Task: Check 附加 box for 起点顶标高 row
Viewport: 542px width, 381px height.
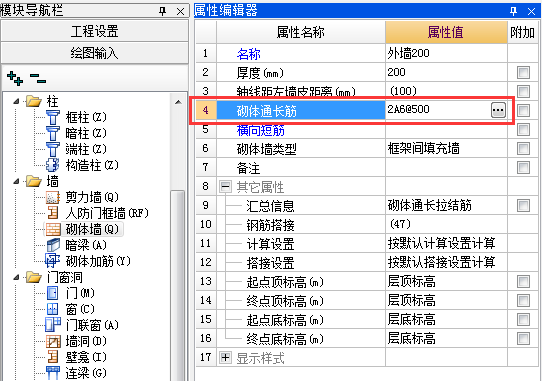Action: (523, 282)
